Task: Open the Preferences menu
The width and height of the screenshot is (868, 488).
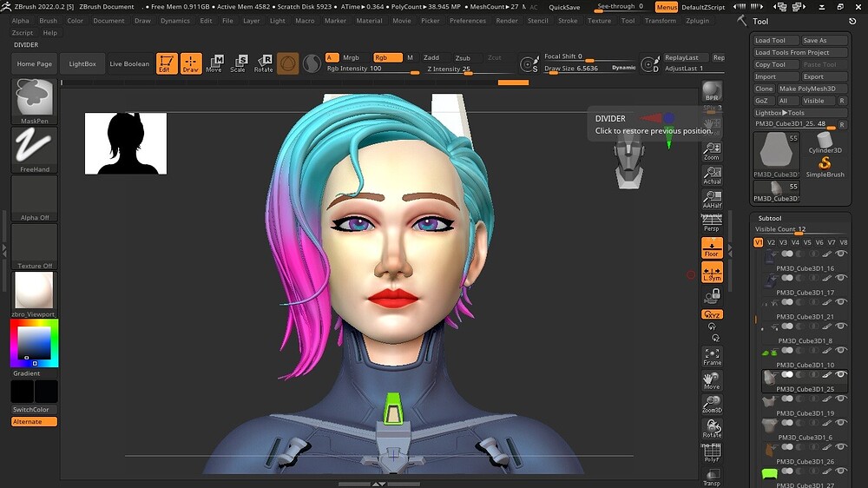Action: click(x=468, y=21)
